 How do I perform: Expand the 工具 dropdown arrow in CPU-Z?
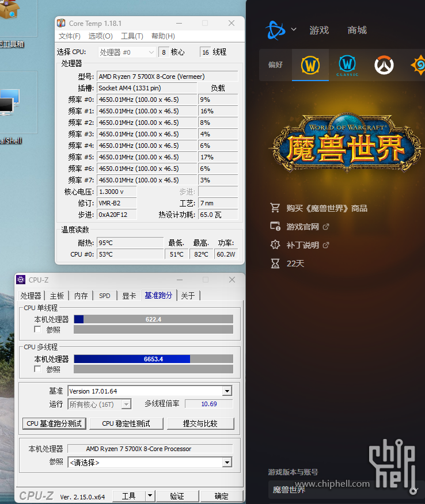(x=150, y=496)
